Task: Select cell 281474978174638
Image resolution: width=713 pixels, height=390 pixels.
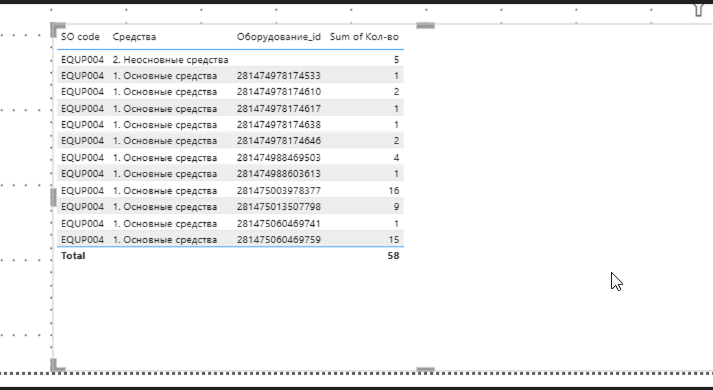Action: (x=278, y=125)
